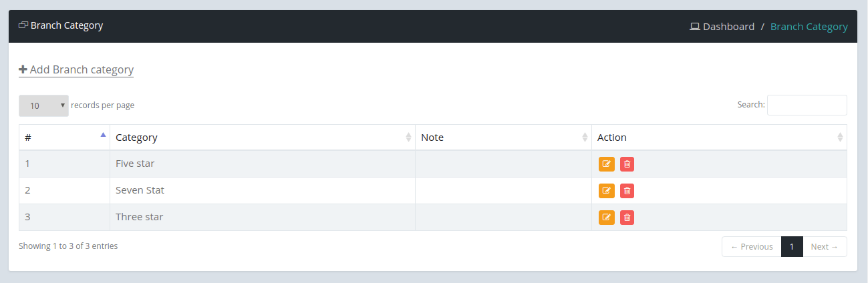Image resolution: width=868 pixels, height=283 pixels.
Task: Click Branch Category breadcrumb link
Action: pos(809,27)
